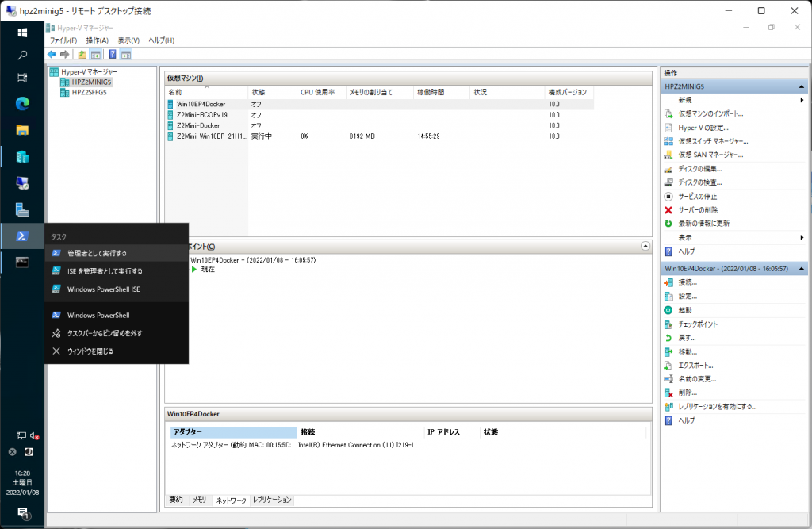Viewport: 812px width, 529px height.
Task: Choose 管理者として実行する in PowerShell jump list
Action: (117, 253)
